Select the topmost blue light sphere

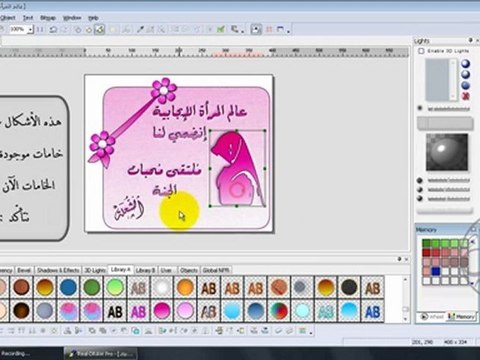coord(465,64)
